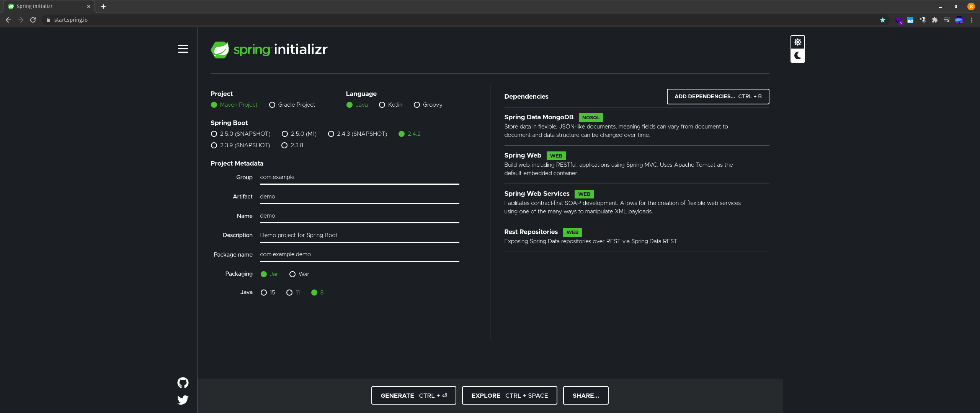Select Java version 8
This screenshot has height=413, width=980.
click(317, 293)
